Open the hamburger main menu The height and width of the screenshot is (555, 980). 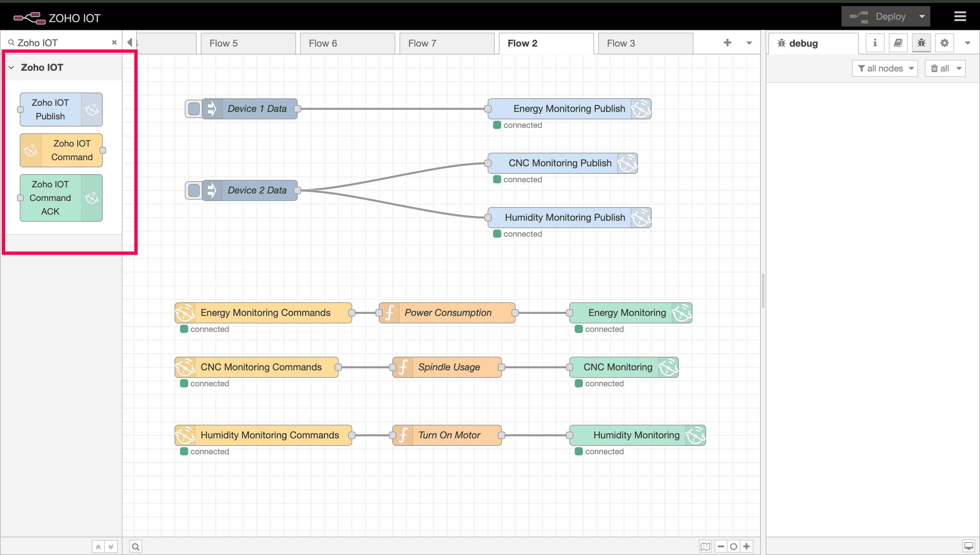coord(960,16)
